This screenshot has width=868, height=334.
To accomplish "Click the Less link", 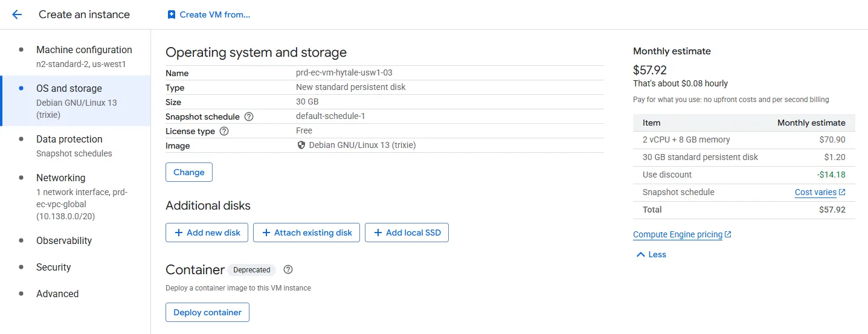I will (657, 254).
